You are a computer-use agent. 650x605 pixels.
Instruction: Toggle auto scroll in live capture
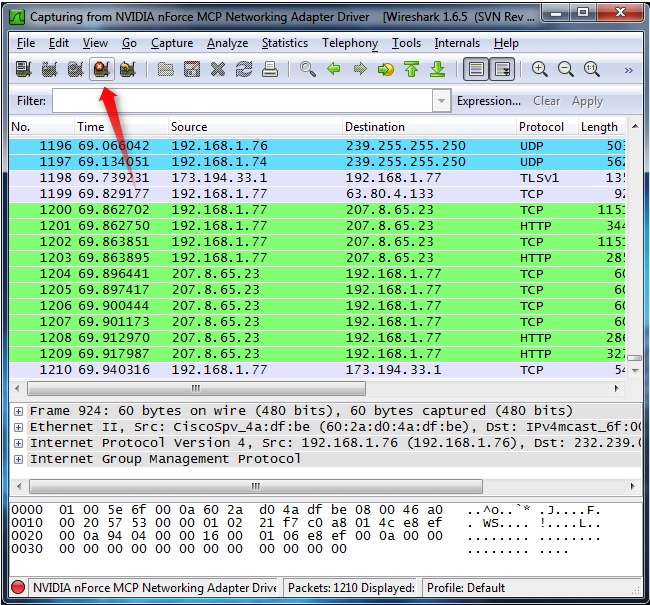tap(502, 70)
